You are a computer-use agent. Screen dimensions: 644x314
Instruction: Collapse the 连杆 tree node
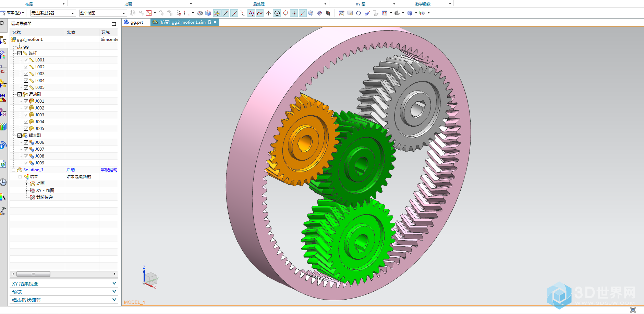point(14,53)
